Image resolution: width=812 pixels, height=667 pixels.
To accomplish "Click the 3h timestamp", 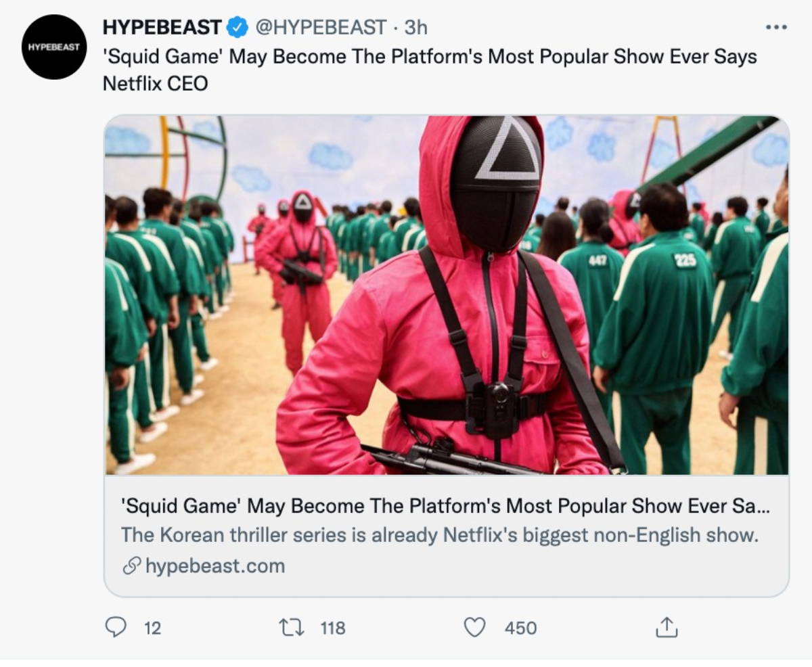I will point(415,28).
